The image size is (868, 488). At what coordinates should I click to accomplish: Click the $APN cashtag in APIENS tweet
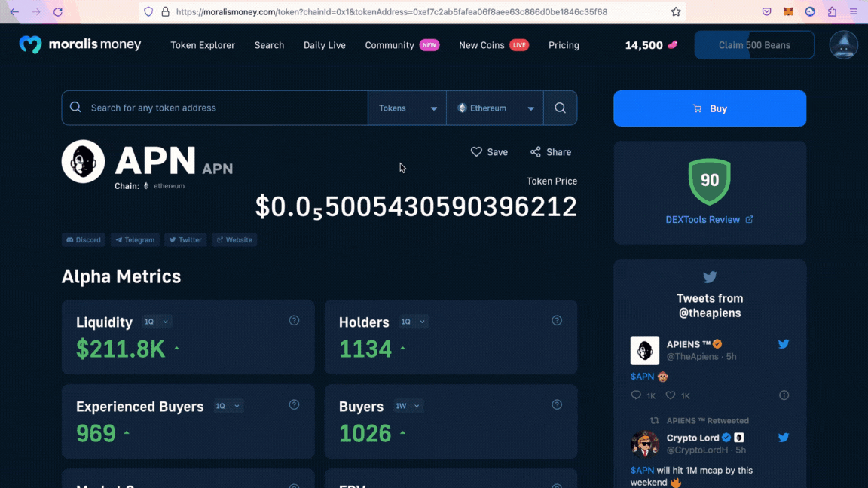tap(642, 377)
